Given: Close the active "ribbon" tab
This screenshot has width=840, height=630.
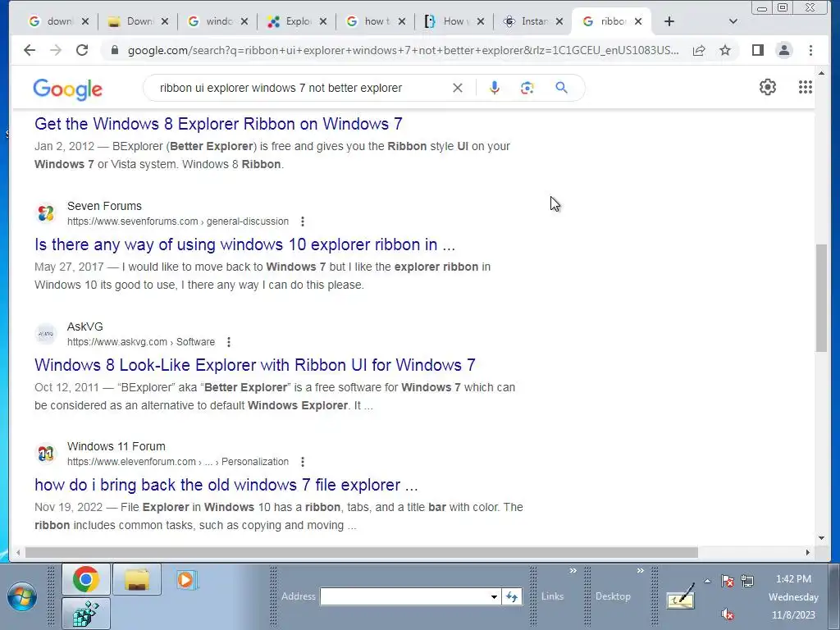Looking at the screenshot, I should (638, 21).
